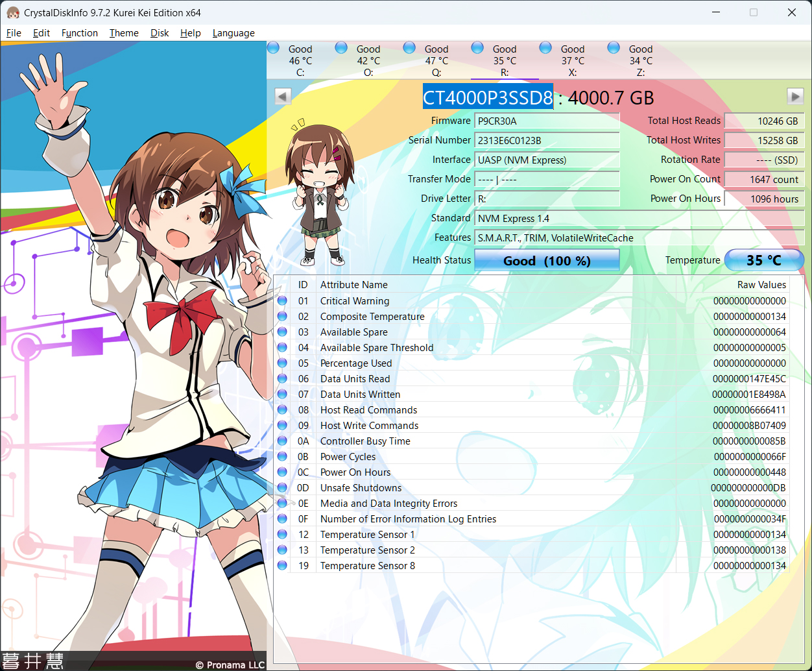
Task: Click the selected CT4000P3SSD8 model name
Action: pos(488,98)
